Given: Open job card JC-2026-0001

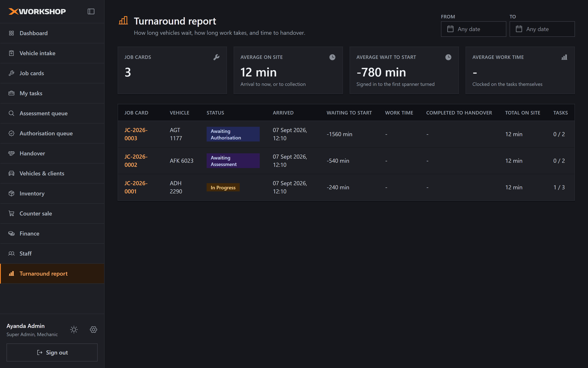Looking at the screenshot, I should click(136, 187).
